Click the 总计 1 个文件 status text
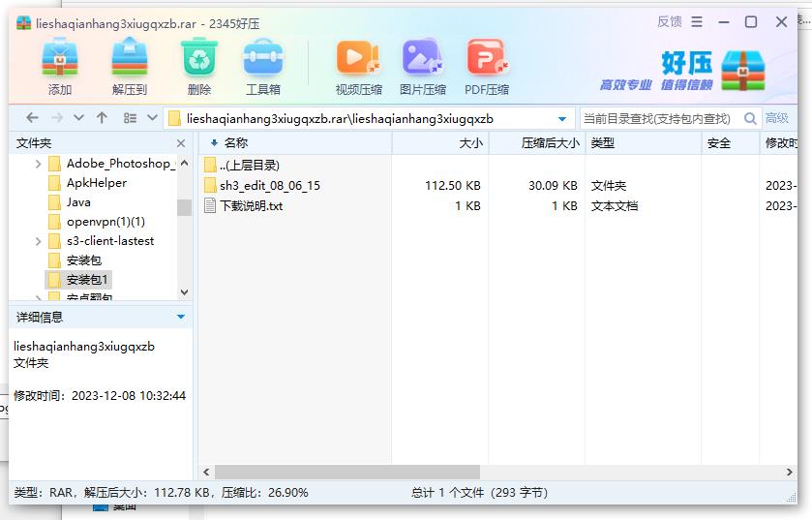The width and height of the screenshot is (812, 520). (x=479, y=492)
